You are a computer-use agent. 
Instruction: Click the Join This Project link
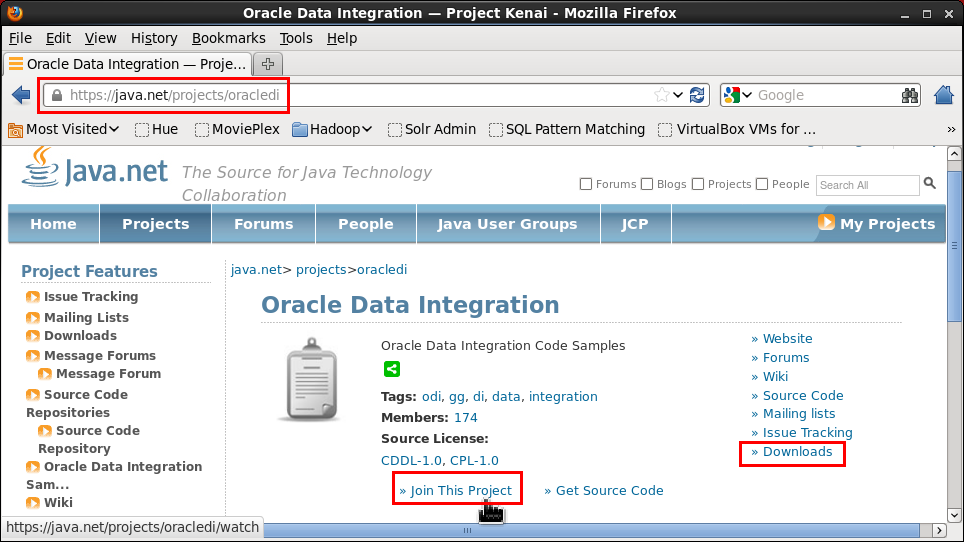456,490
